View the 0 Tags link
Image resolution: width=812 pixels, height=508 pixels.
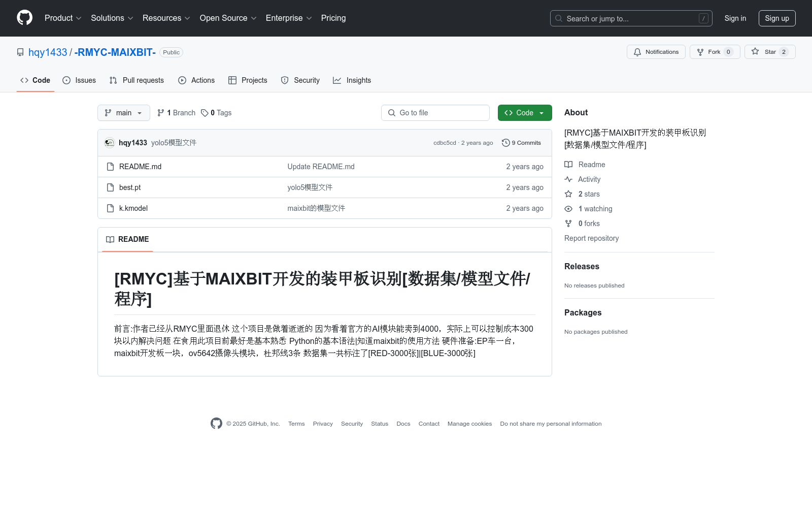point(216,113)
